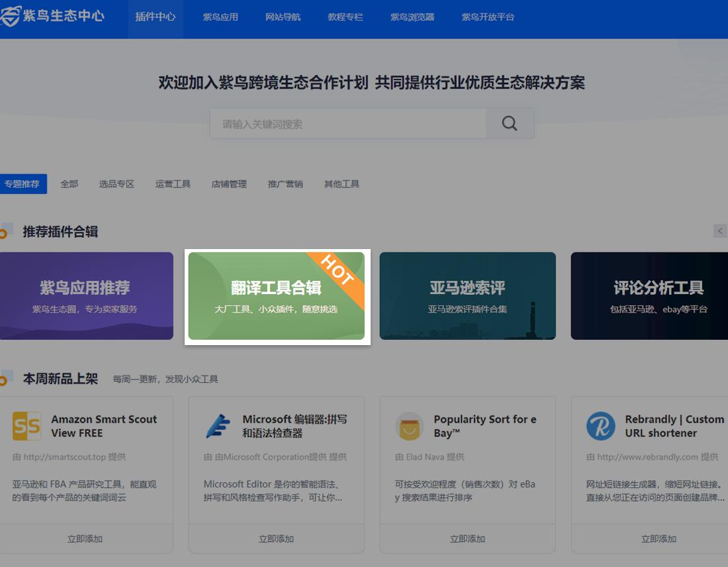Collapse the 推荐插件合辑 carousel with the chevron
This screenshot has width=728, height=567.
pos(721,231)
